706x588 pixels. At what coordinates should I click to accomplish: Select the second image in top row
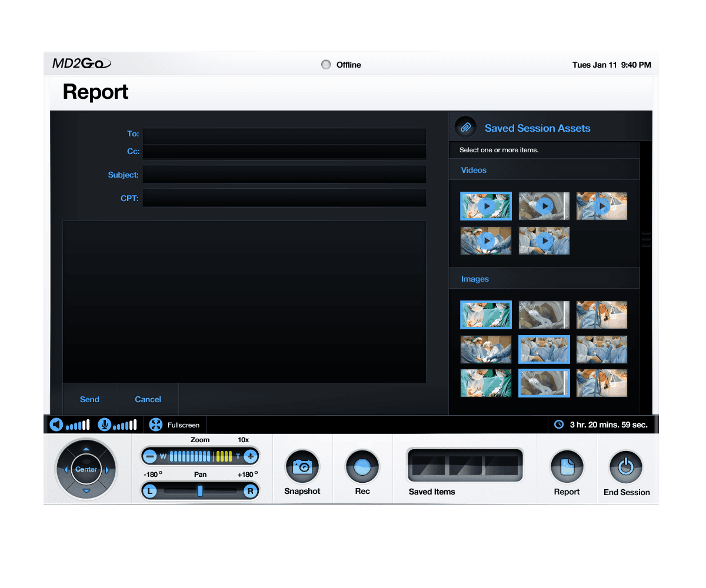pyautogui.click(x=544, y=315)
